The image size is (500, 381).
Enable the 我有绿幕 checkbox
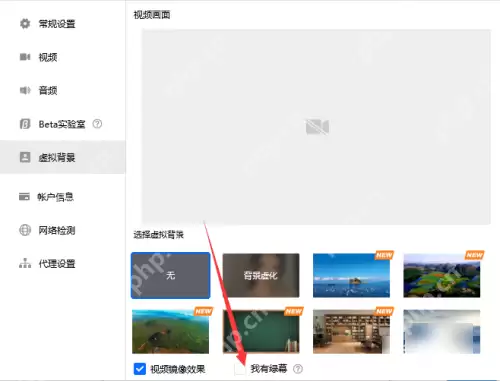click(x=240, y=369)
